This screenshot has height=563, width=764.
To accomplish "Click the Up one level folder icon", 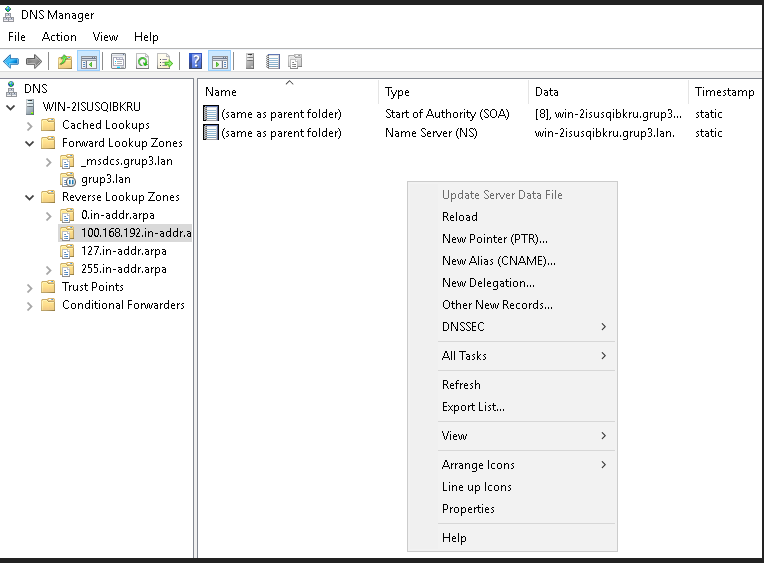I will tap(65, 61).
